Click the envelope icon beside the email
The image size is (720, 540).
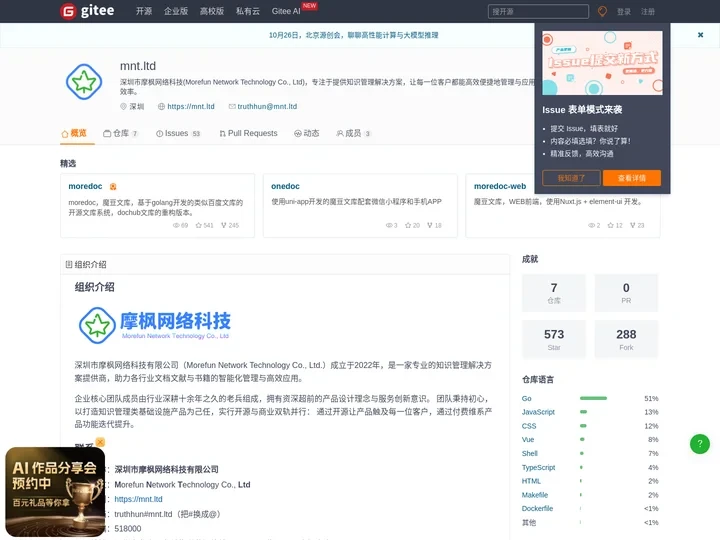point(232,107)
